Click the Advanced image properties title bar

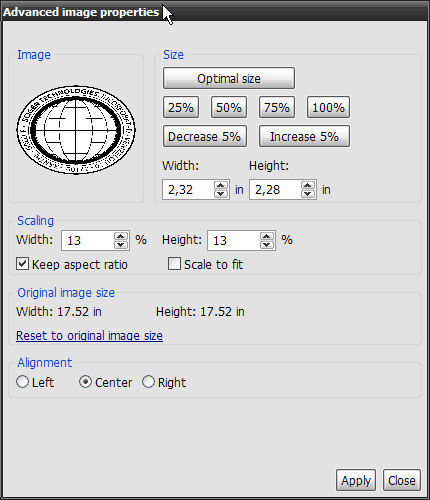[x=215, y=12]
